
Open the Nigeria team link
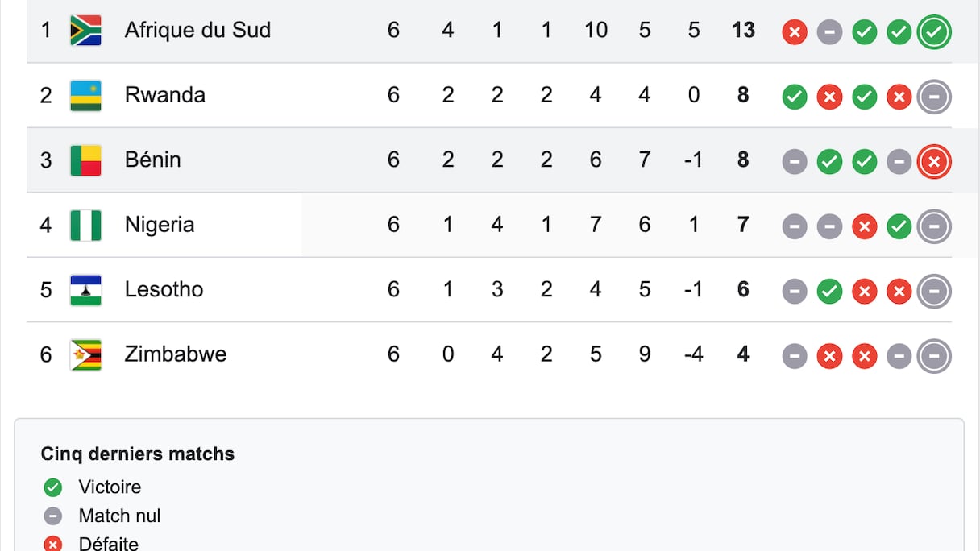160,225
